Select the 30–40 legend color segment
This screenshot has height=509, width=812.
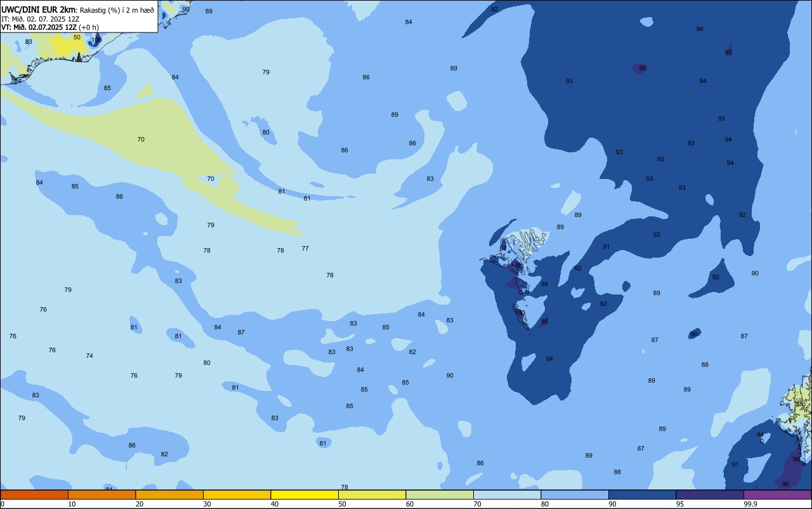[x=237, y=494]
